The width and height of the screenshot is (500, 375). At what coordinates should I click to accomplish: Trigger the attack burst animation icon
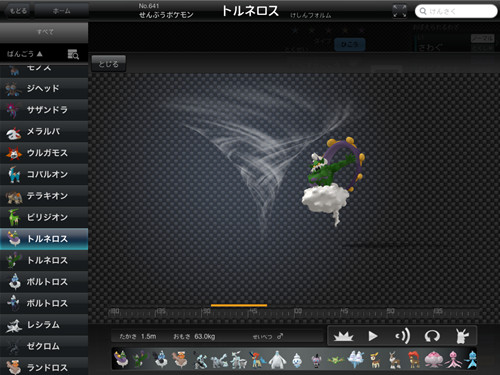[x=343, y=336]
